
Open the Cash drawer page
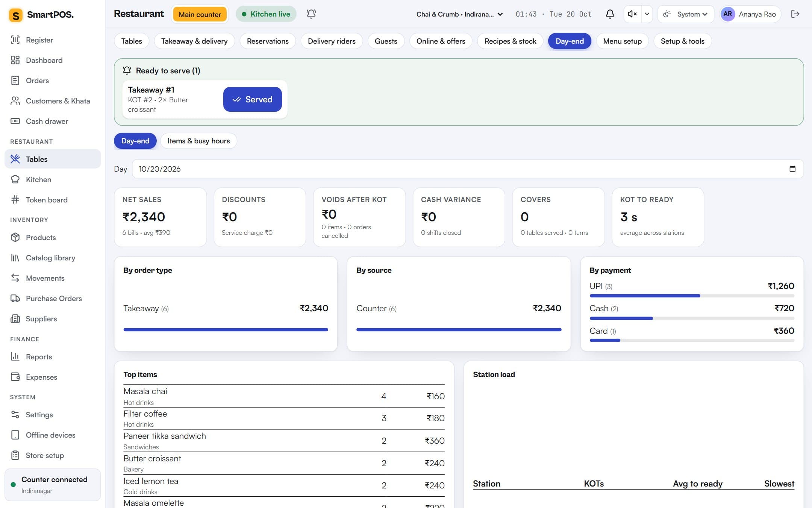[x=53, y=121]
